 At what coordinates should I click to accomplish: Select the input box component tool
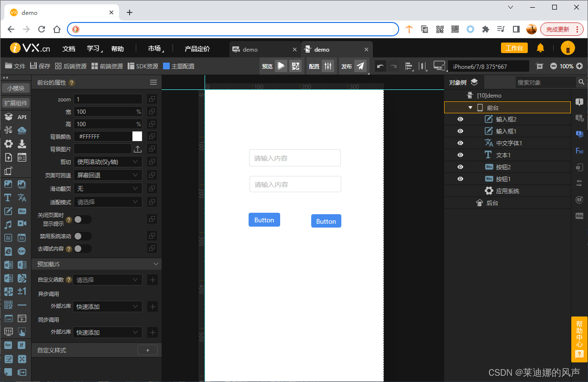pyautogui.click(x=8, y=211)
